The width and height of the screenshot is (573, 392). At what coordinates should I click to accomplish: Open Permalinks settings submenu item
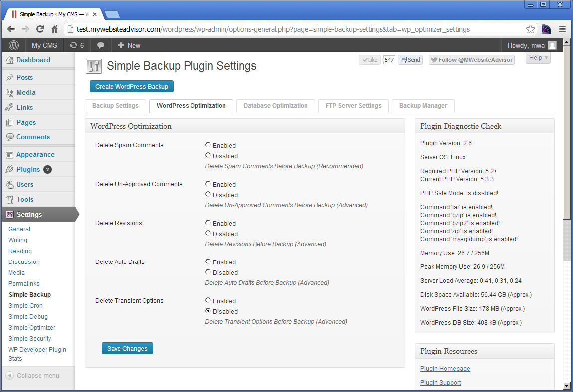(x=24, y=284)
